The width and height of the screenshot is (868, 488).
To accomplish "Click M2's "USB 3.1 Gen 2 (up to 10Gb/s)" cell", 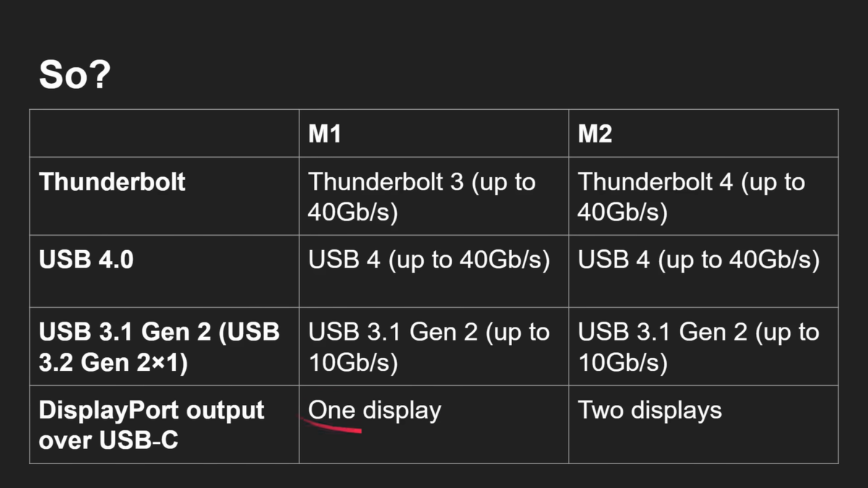I will (x=703, y=346).
